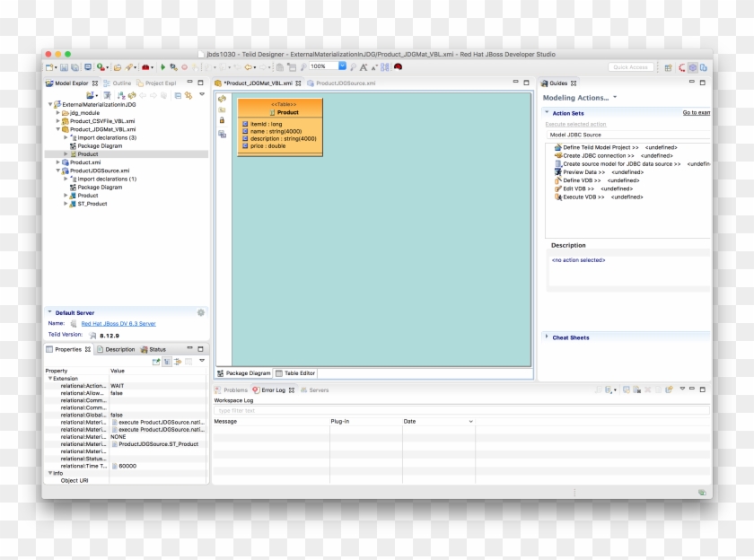Select the Create JDBC connection action icon
754x560 pixels.
557,156
